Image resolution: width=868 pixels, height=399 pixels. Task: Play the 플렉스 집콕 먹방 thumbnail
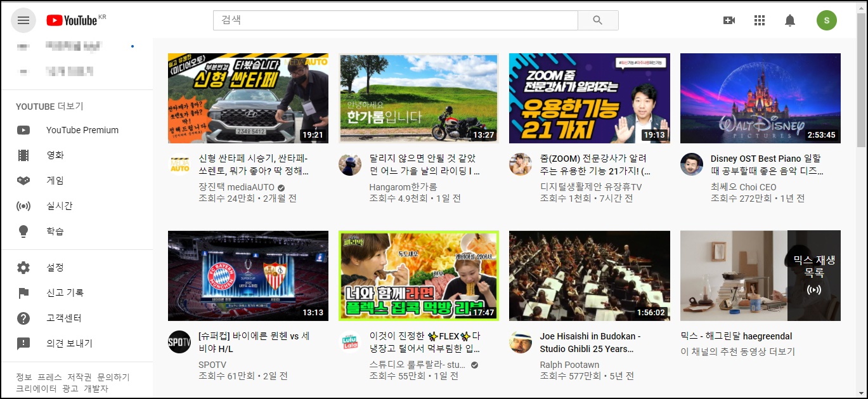pyautogui.click(x=418, y=276)
